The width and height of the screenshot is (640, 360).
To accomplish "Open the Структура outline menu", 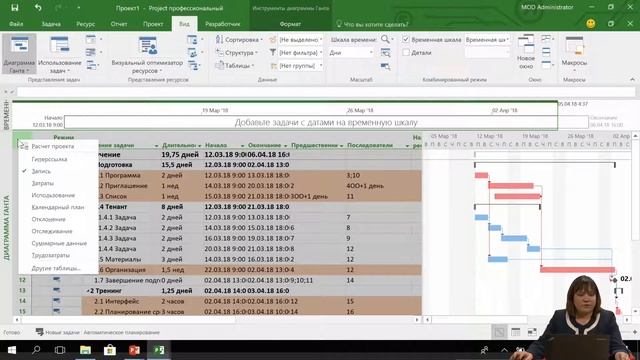I will pos(237,53).
